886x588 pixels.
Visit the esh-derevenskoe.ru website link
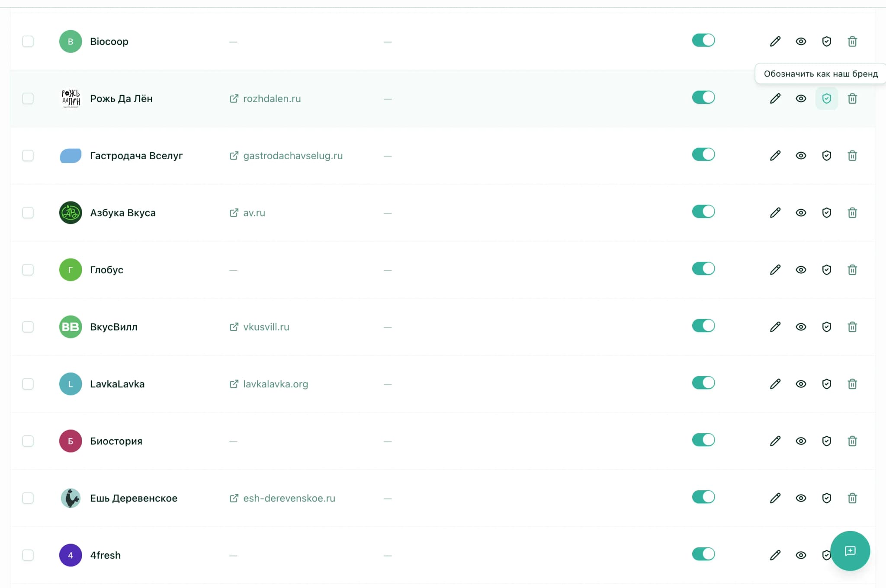tap(289, 498)
